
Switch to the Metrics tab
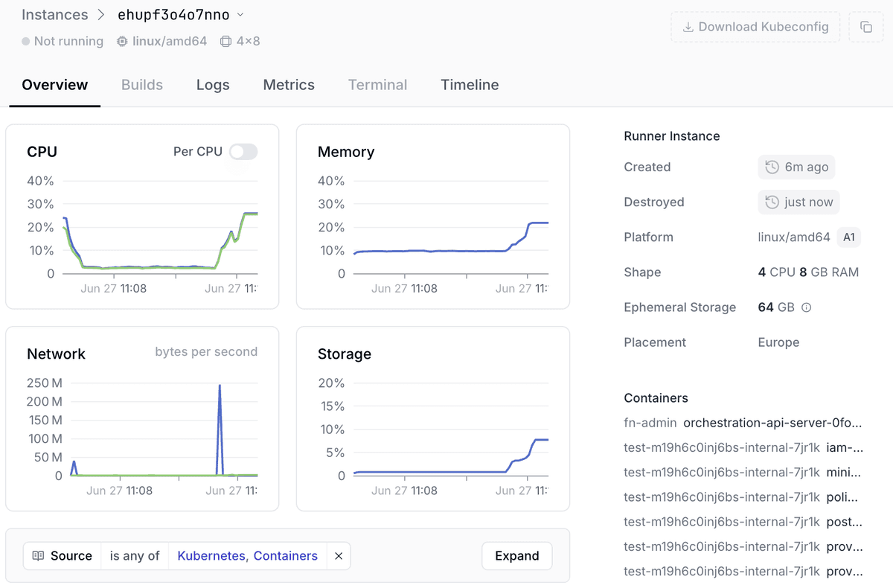289,84
